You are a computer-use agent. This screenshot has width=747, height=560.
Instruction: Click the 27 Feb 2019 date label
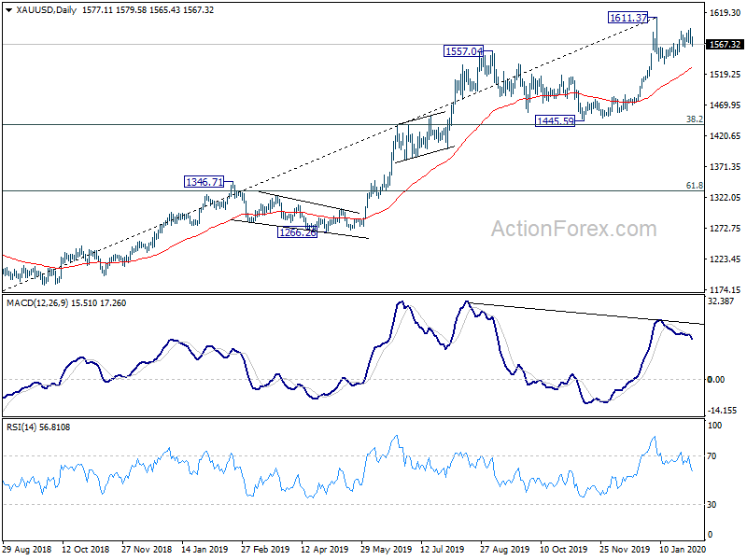tap(265, 549)
